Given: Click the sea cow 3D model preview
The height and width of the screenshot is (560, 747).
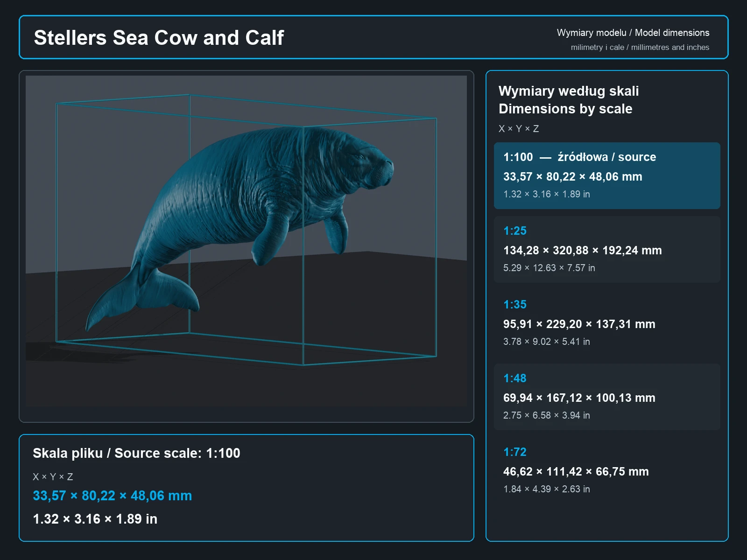Looking at the screenshot, I should click(x=246, y=241).
